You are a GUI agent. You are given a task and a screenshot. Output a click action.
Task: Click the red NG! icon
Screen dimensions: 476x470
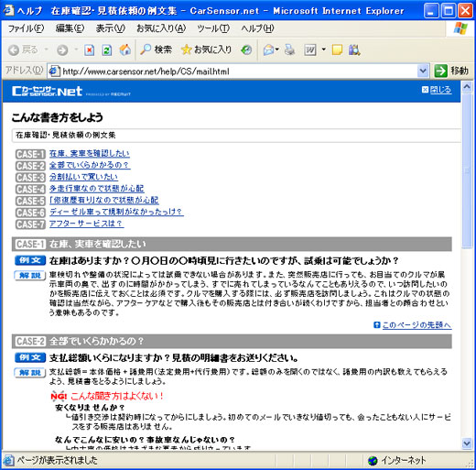[x=59, y=396]
